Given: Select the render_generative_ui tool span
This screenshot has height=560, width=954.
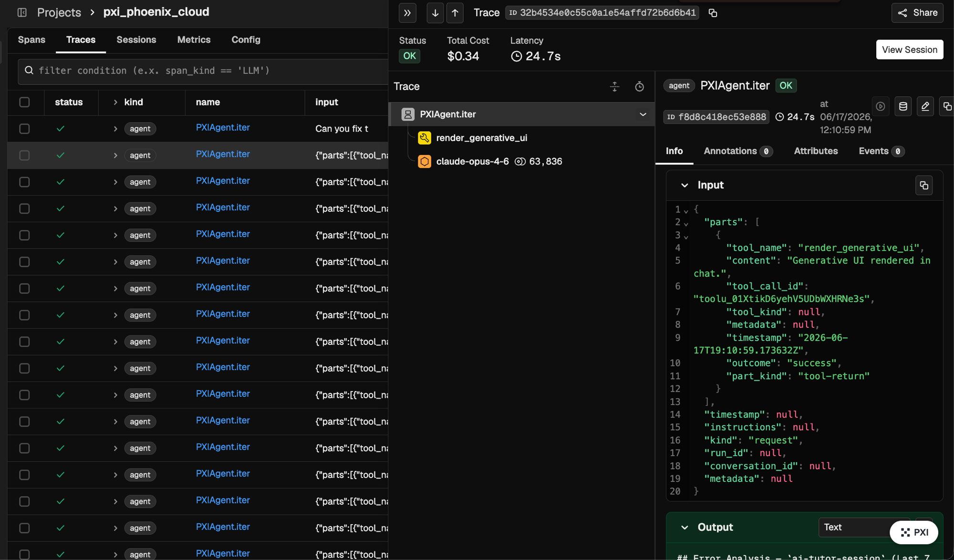Looking at the screenshot, I should tap(482, 138).
